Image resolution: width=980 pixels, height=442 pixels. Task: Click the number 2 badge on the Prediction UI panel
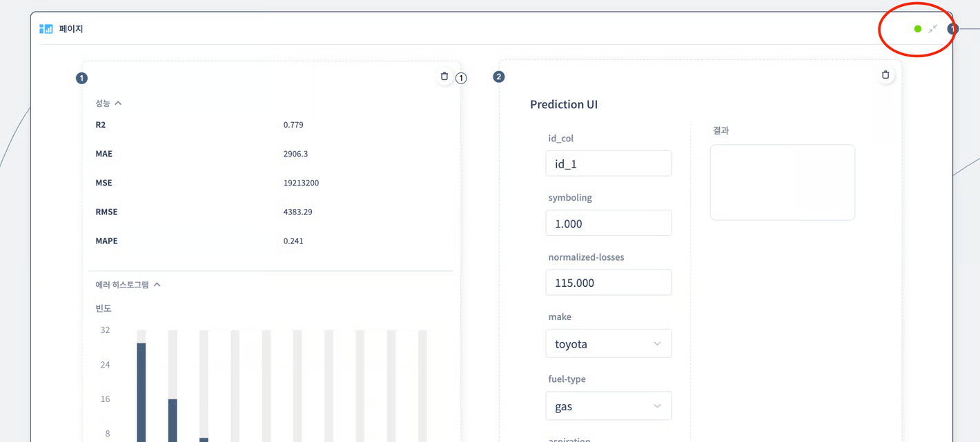pyautogui.click(x=499, y=77)
